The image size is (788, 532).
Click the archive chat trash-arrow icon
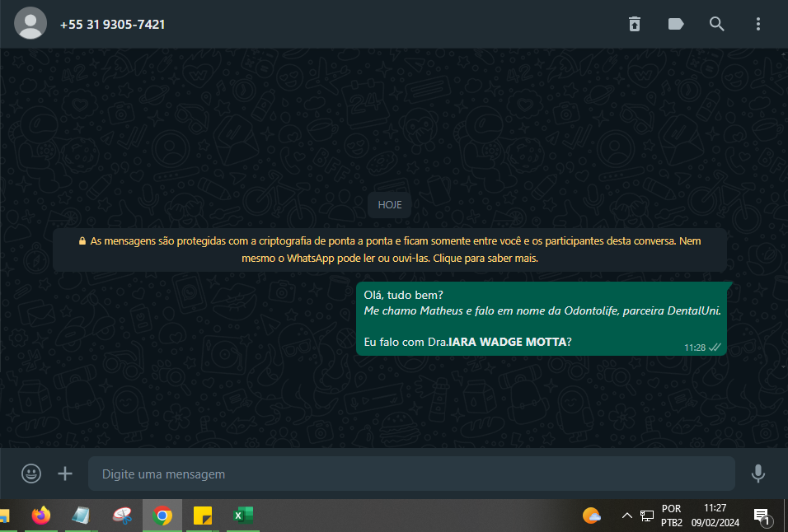[635, 24]
